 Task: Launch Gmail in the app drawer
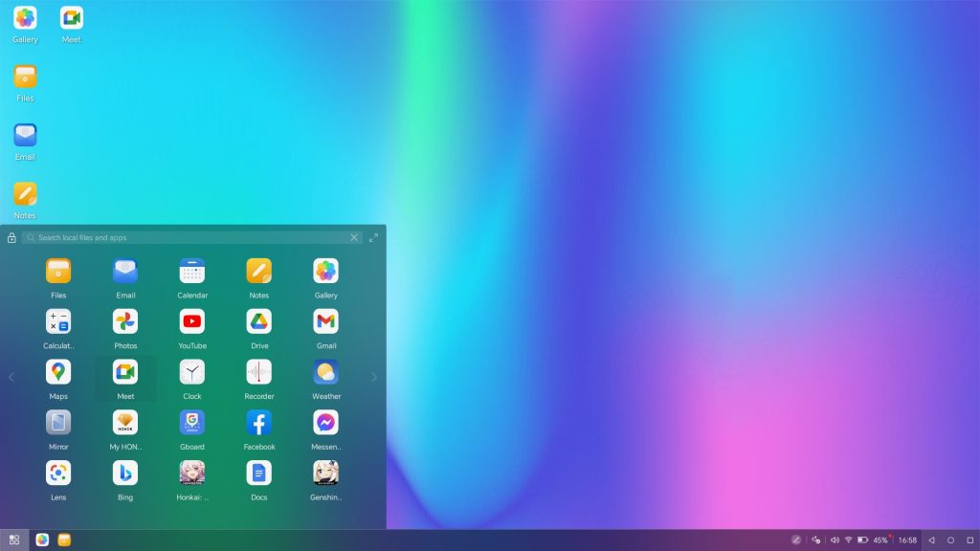[x=326, y=321]
